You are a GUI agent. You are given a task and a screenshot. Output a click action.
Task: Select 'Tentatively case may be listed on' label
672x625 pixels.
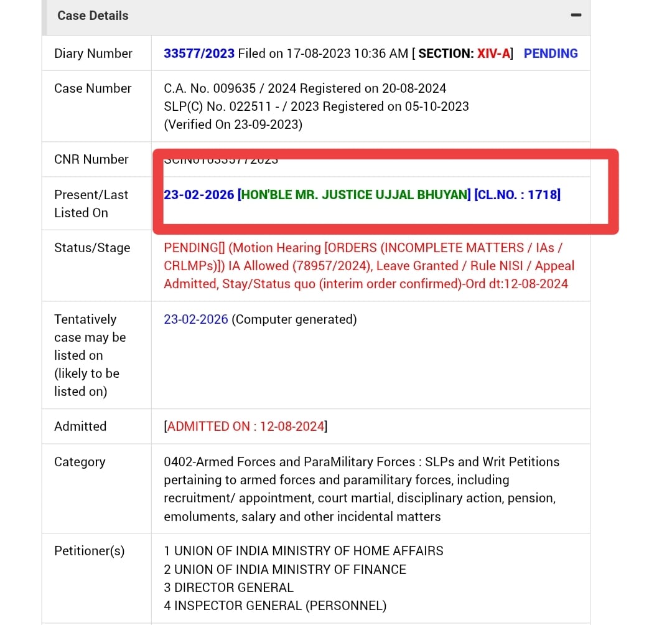(90, 355)
